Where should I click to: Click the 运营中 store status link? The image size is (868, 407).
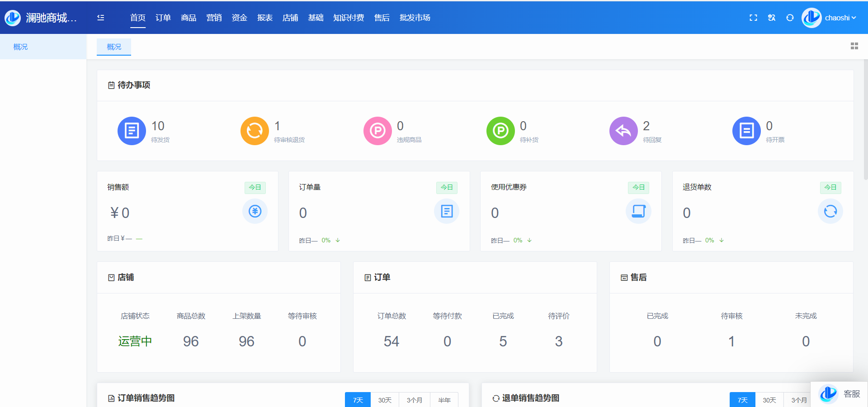(x=135, y=341)
